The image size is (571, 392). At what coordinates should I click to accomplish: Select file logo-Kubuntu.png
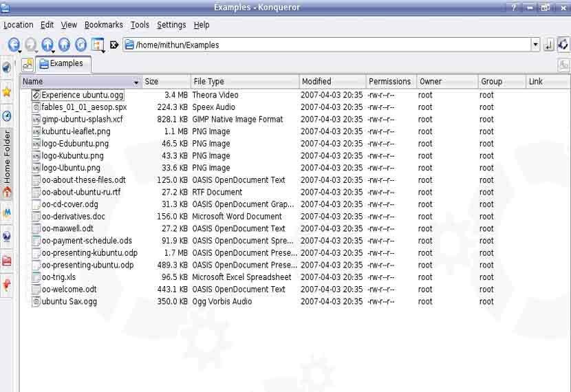[72, 156]
